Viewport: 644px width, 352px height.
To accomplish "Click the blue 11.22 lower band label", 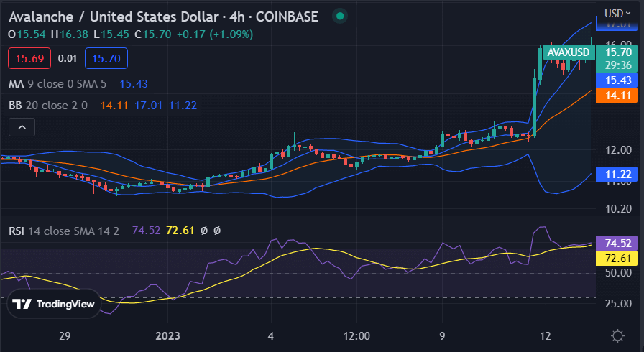I will (x=618, y=175).
